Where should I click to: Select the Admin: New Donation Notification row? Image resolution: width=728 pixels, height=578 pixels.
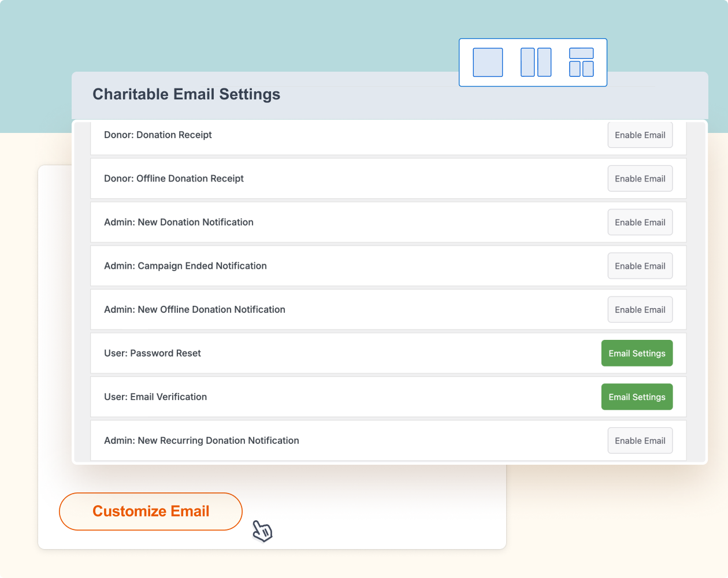click(347, 222)
